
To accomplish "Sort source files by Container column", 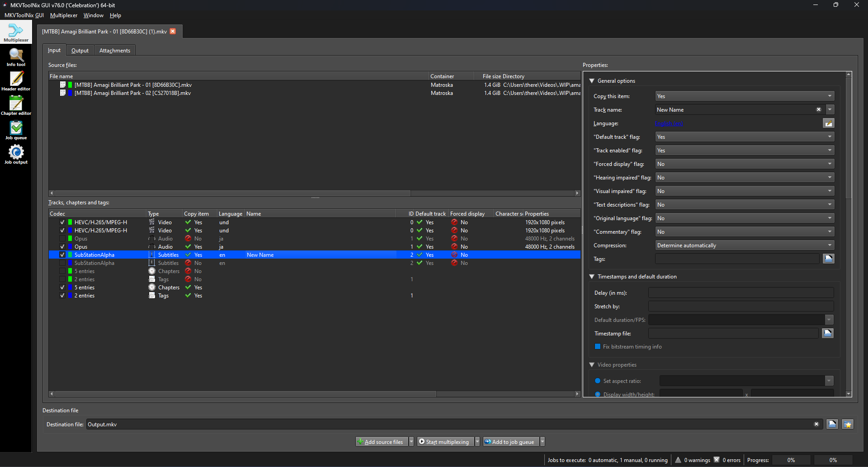I will [x=451, y=76].
